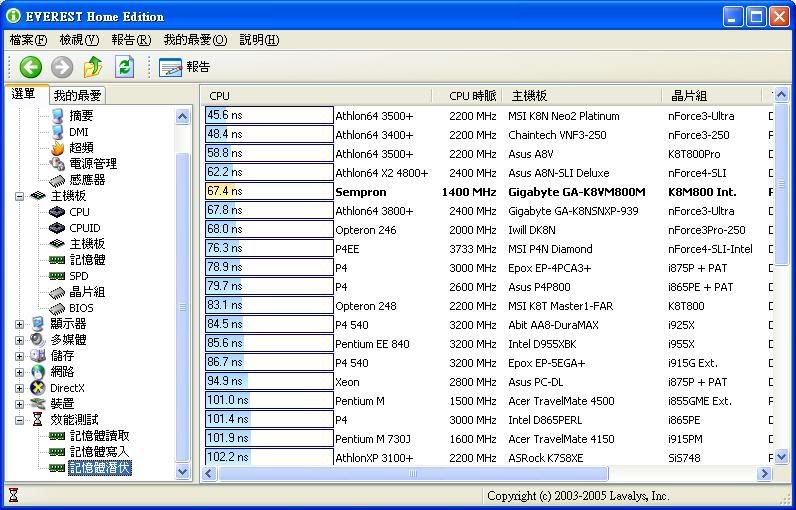Sort by the 主機板 motherboard column header
796x510 pixels.
(582, 96)
